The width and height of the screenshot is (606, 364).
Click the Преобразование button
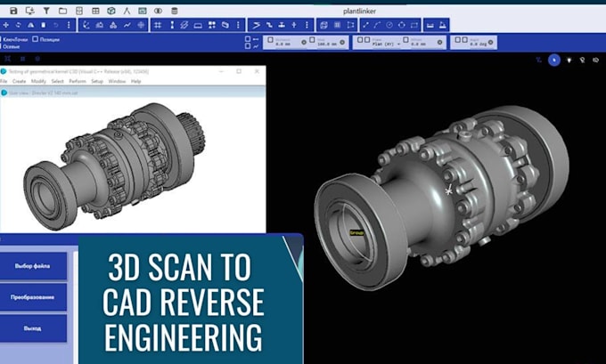[32, 297]
